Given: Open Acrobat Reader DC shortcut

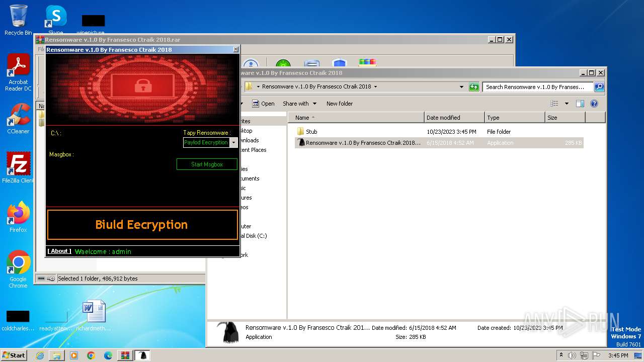Looking at the screenshot, I should [x=18, y=72].
